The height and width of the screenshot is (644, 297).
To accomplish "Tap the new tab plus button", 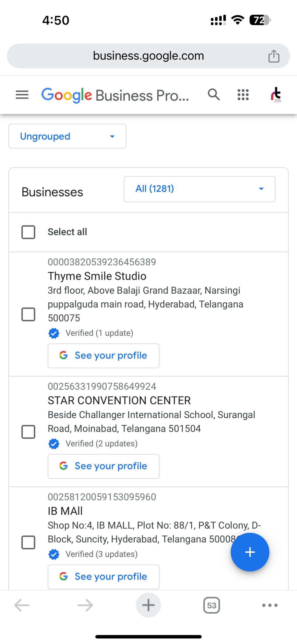I will click(148, 605).
